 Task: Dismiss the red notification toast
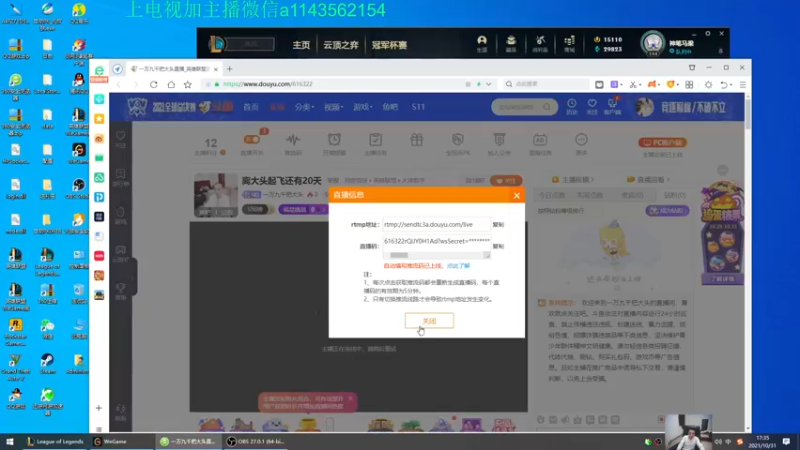click(351, 398)
